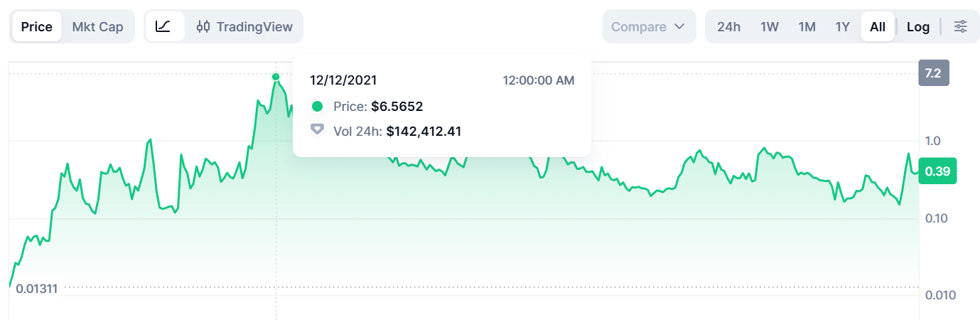Click the Vol 24h shield icon
The width and height of the screenshot is (980, 320).
pos(318,130)
